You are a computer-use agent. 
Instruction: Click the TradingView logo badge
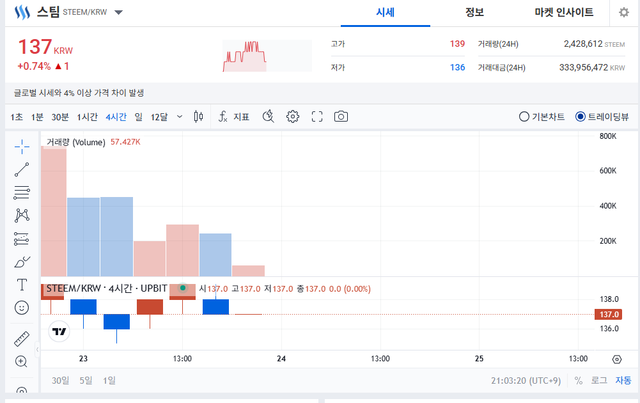59,331
